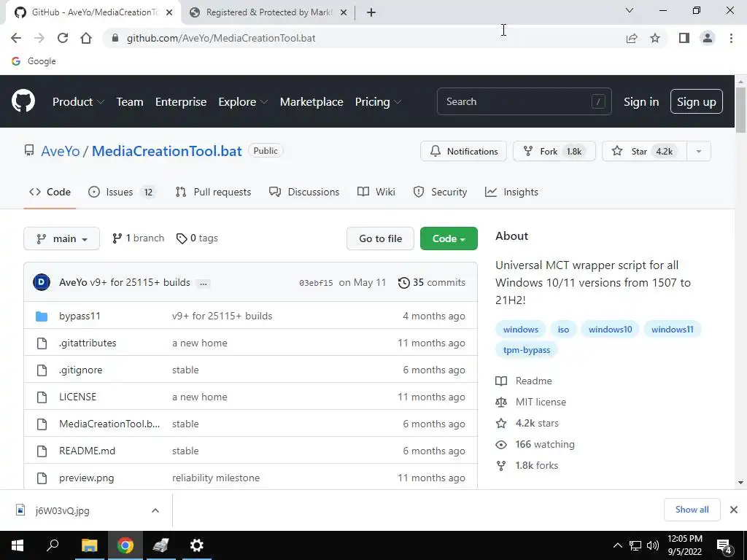Screen dimensions: 747x560
Task: Open the Explore dropdown menu
Action: [x=243, y=102]
